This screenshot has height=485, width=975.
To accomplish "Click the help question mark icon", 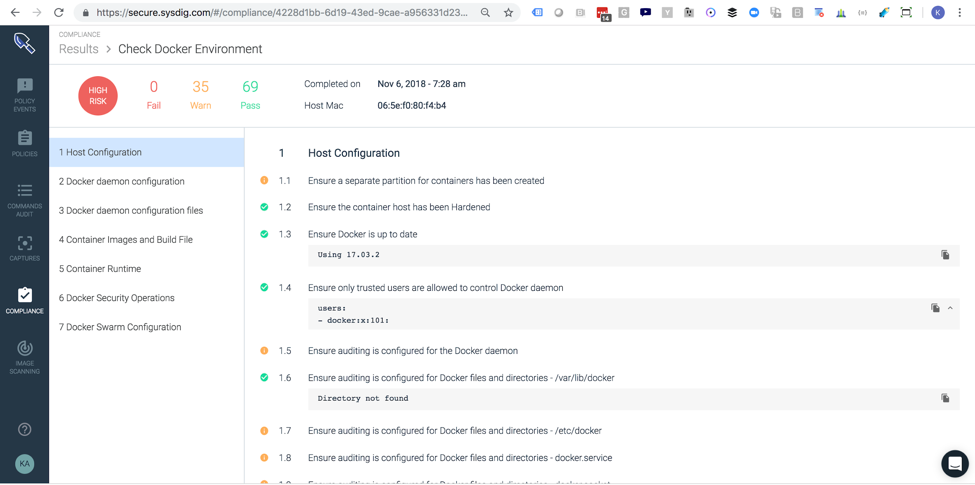I will click(25, 429).
